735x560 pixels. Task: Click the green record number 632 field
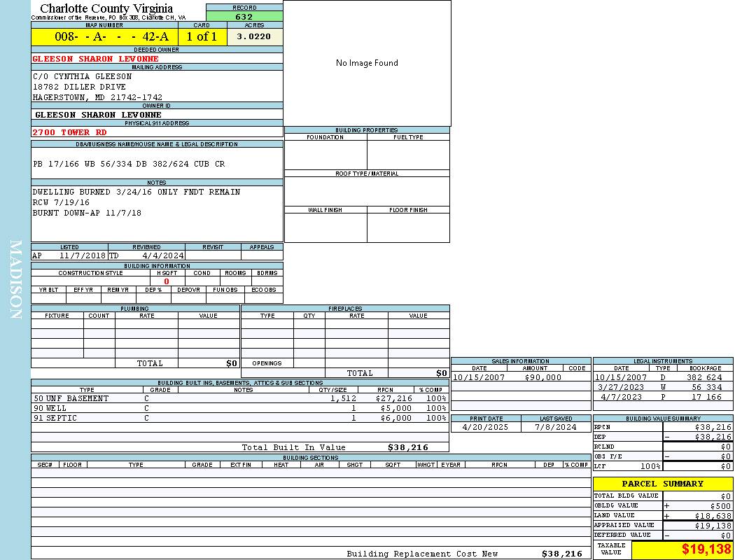point(244,17)
